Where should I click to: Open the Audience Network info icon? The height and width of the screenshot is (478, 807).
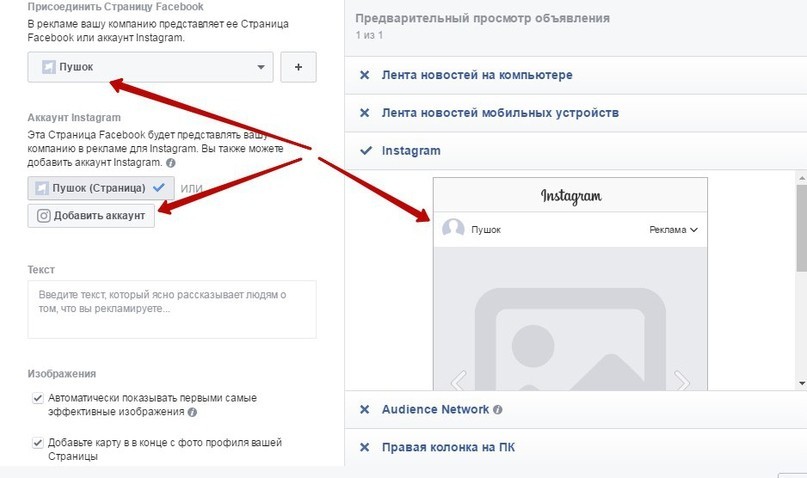pos(498,410)
